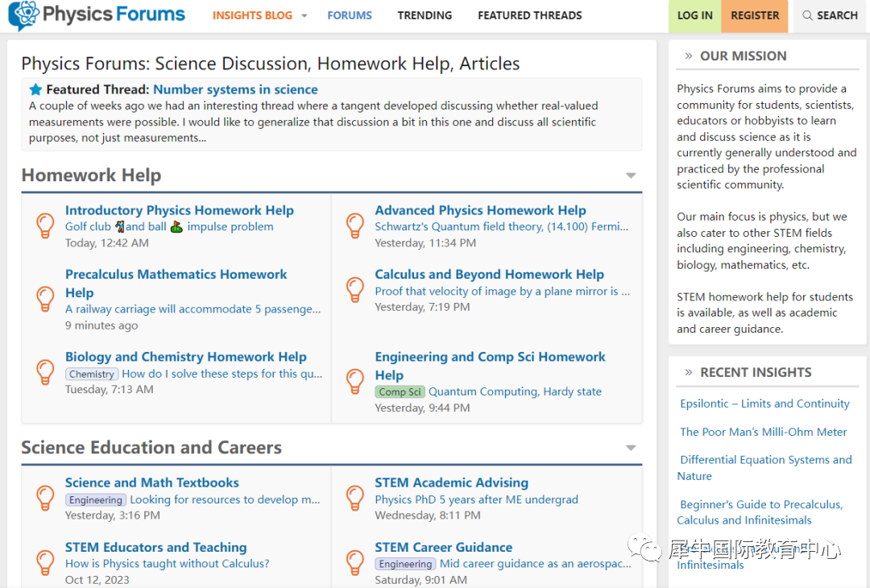Open insight The Poor Man's Milli-Ohm Meter

pos(764,432)
